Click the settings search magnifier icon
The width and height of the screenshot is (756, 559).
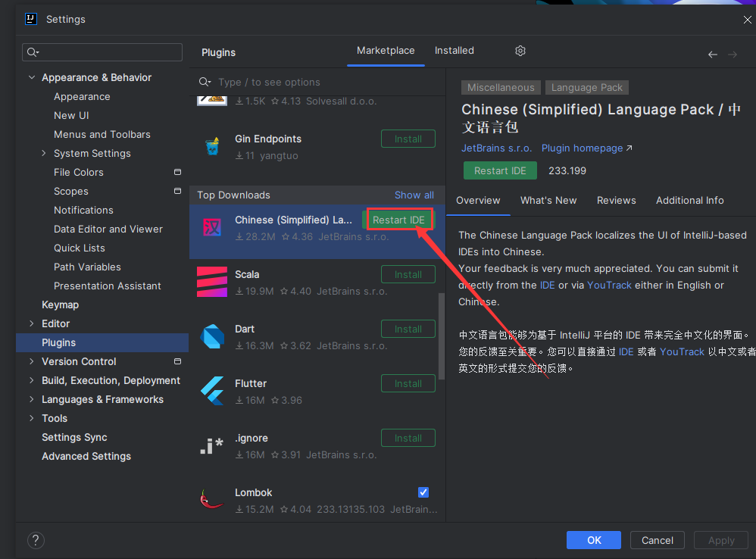coord(33,52)
